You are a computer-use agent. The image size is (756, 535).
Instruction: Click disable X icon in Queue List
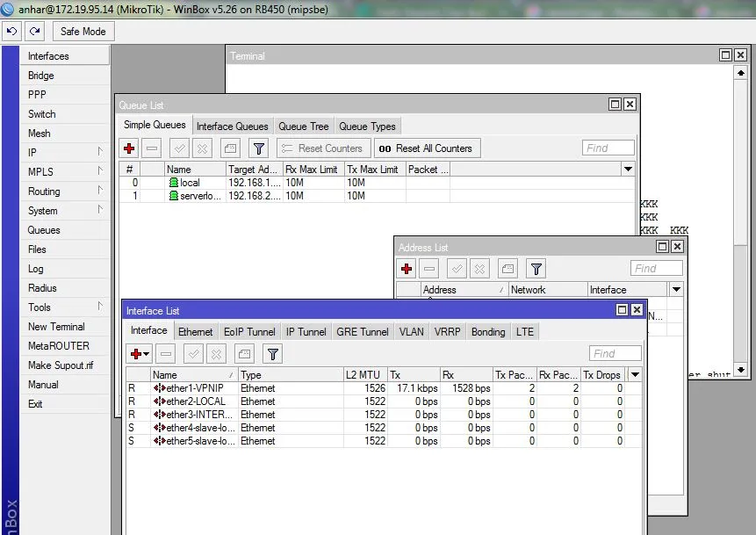pyautogui.click(x=202, y=148)
